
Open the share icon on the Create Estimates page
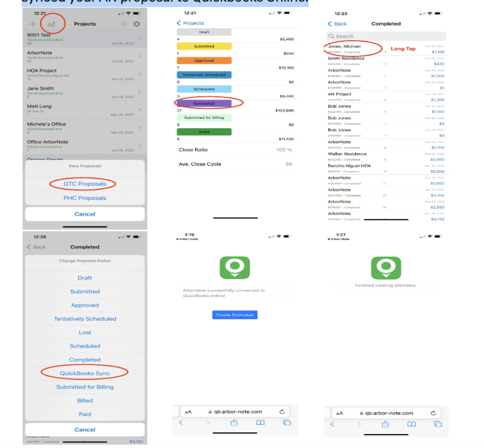[234, 422]
